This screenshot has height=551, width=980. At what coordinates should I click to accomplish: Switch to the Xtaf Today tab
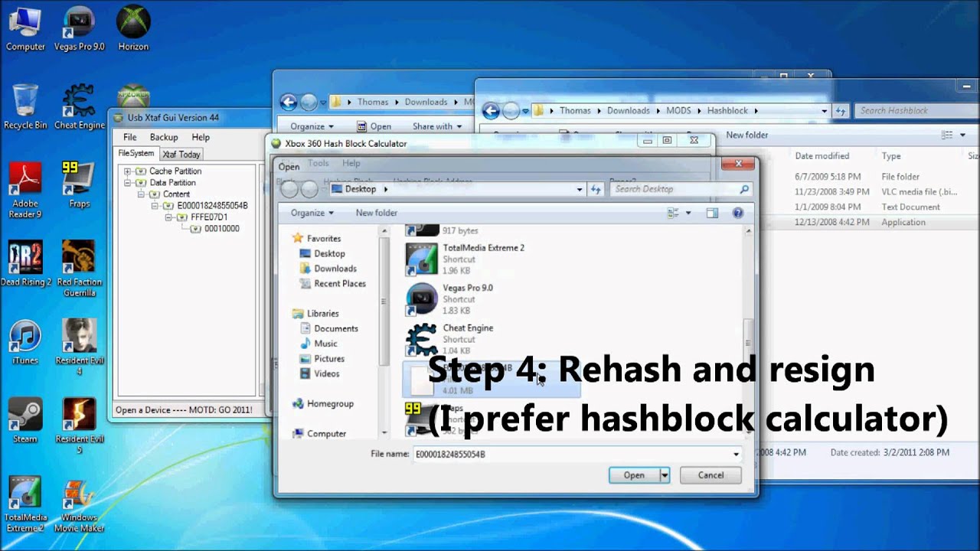[181, 155]
